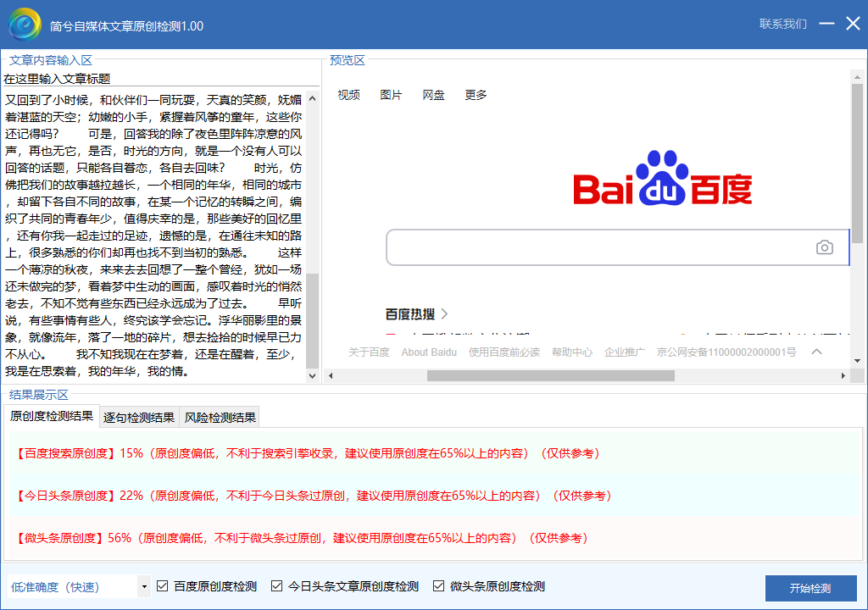Toggle 百度原创度检测 checkbox
Image resolution: width=868 pixels, height=610 pixels.
pos(162,585)
